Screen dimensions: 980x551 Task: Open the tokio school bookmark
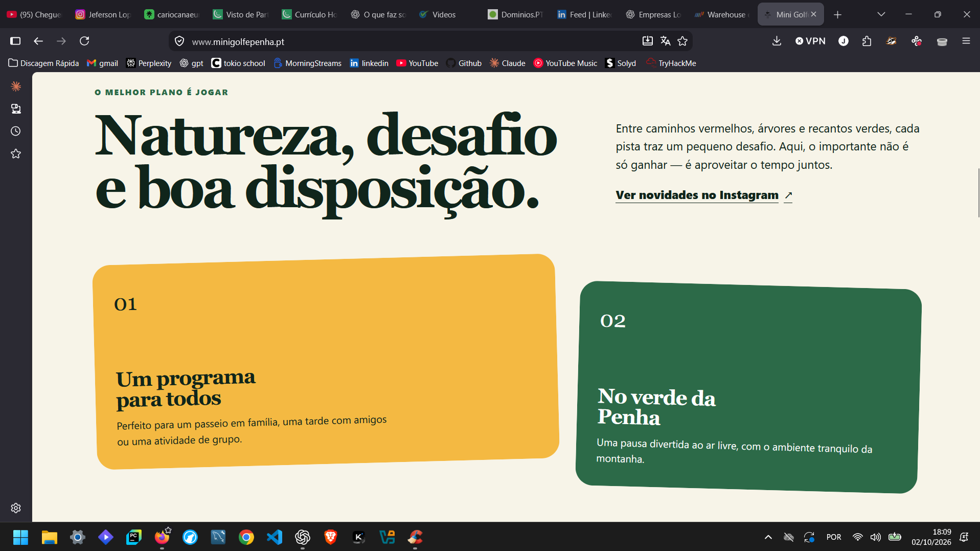pos(238,63)
